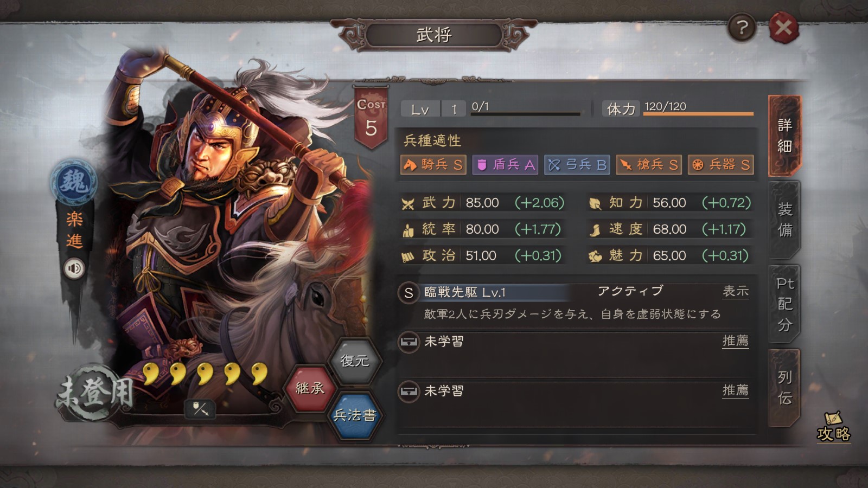This screenshot has width=868, height=488.
Task: Select the 騎兵 S troop aptitude badge
Action: [433, 164]
